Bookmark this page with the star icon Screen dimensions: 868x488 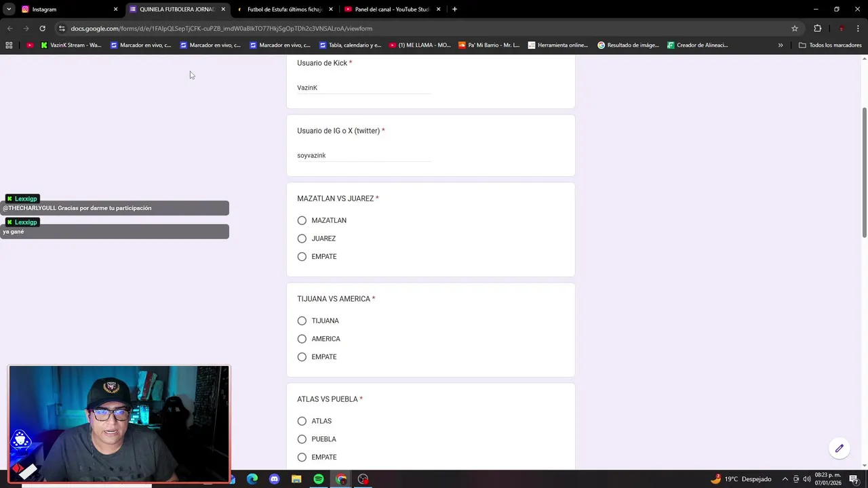(x=795, y=28)
